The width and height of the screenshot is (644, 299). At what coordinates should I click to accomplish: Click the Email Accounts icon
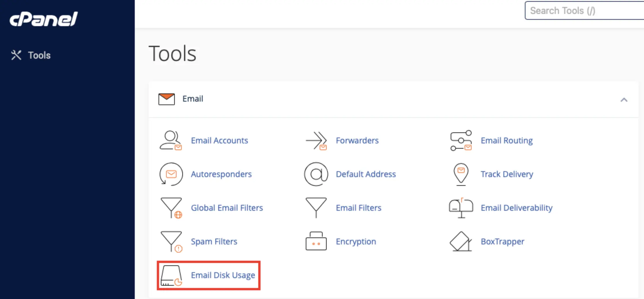coord(171,141)
